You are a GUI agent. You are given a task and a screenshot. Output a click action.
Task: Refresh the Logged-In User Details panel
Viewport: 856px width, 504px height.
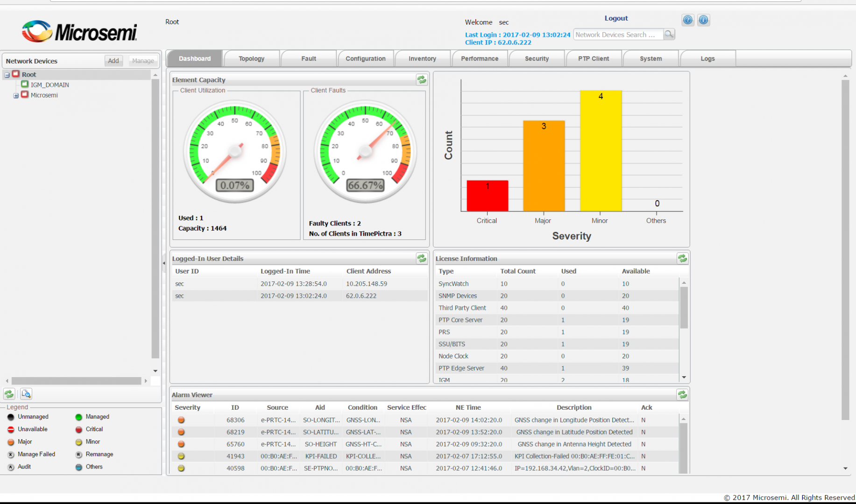pos(422,258)
